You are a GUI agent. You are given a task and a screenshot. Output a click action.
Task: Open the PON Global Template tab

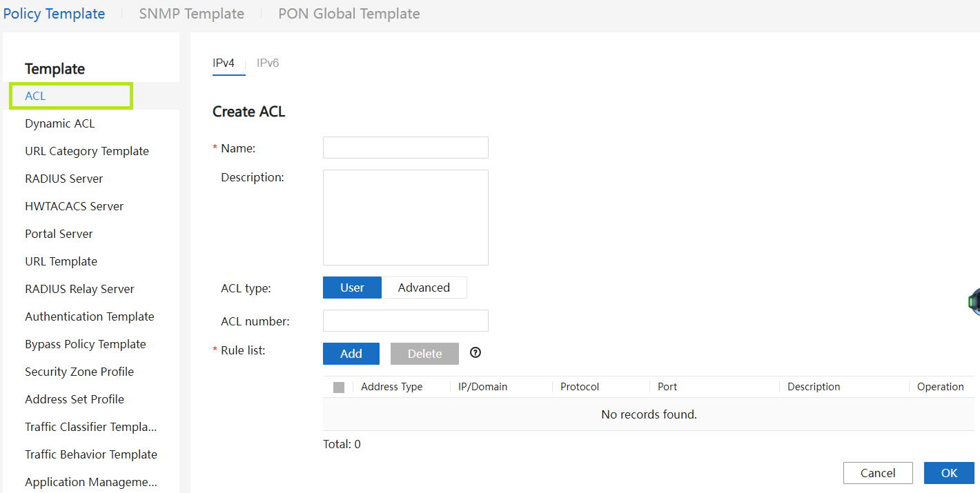pos(349,14)
